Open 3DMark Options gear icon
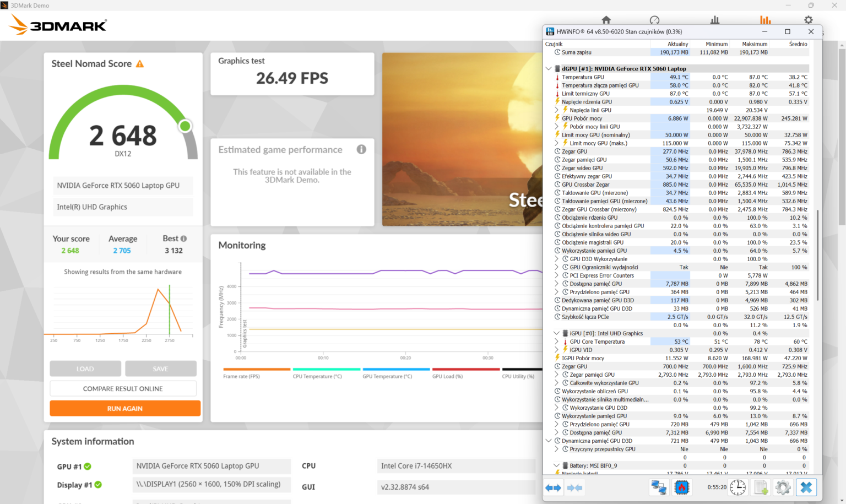Image resolution: width=846 pixels, height=504 pixels. pyautogui.click(x=809, y=20)
